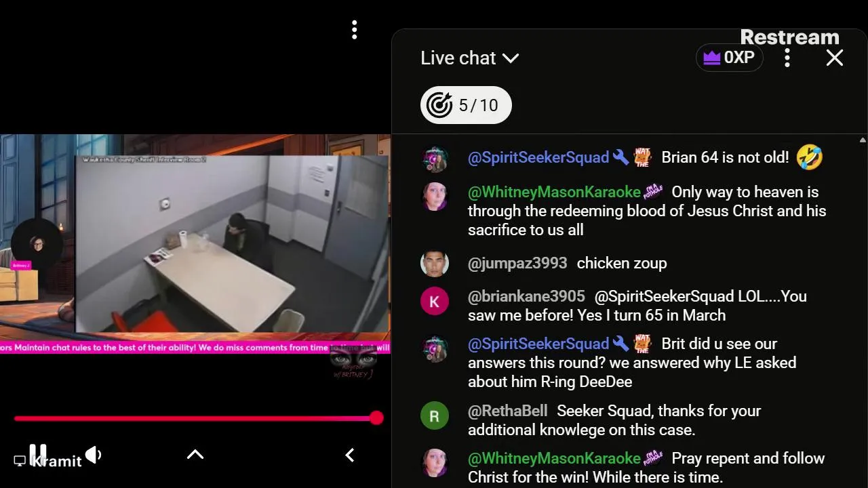
Task: Open the video options three-dot menu
Action: 354,30
